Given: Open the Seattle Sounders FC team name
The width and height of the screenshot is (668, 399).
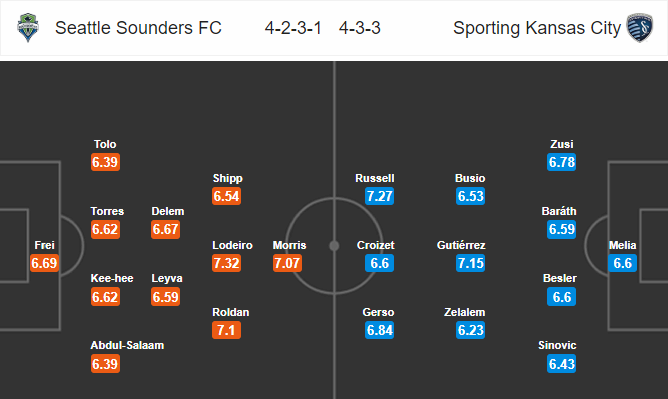Looking at the screenshot, I should pos(138,28).
